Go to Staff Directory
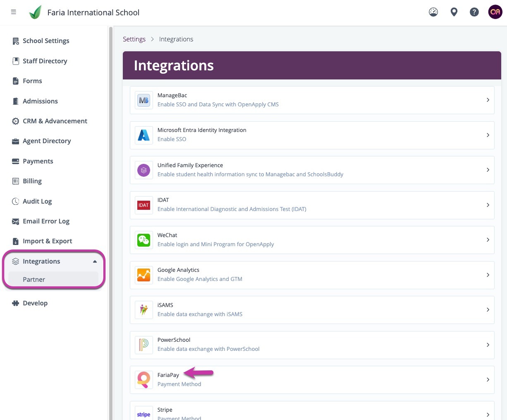 [45, 61]
